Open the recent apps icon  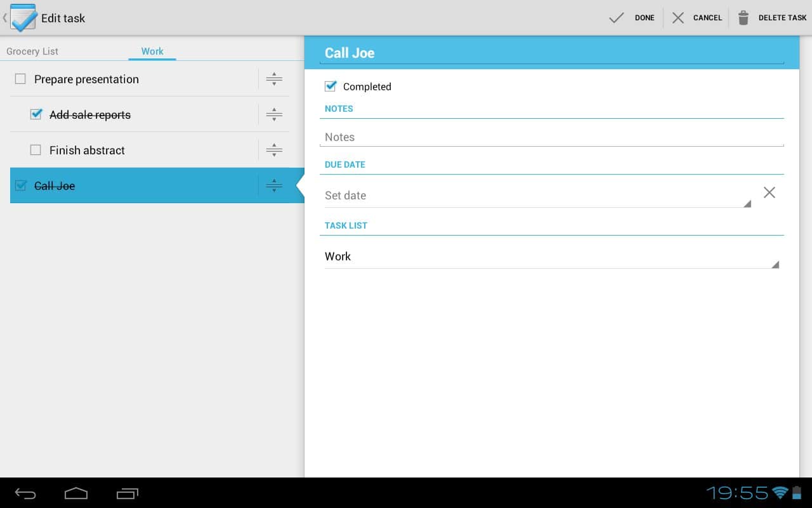point(127,493)
